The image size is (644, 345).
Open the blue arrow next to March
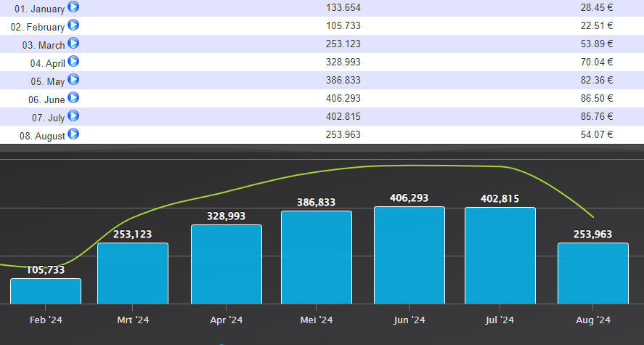[73, 43]
